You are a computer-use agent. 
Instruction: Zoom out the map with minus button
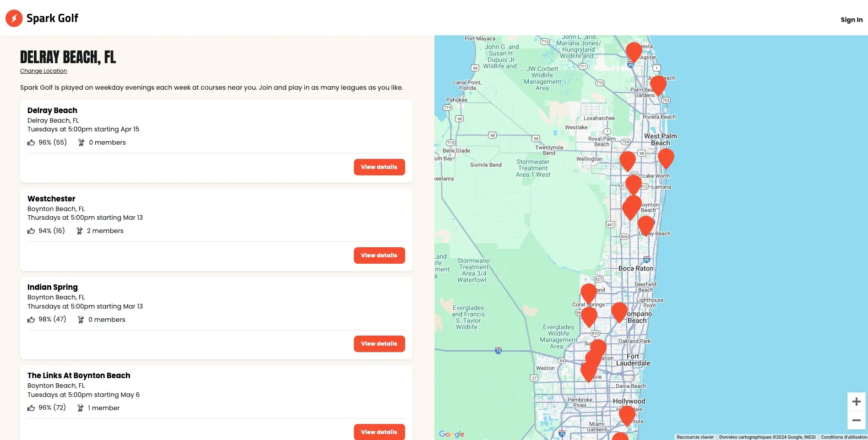(x=856, y=420)
